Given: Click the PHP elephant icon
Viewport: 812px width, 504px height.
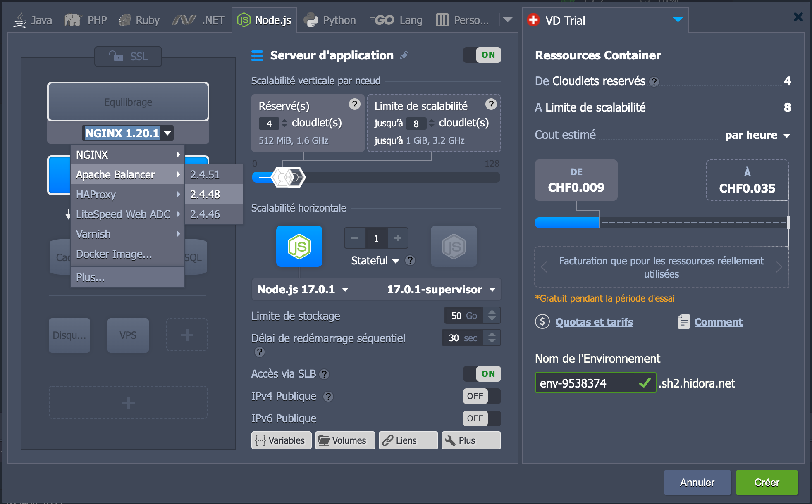Looking at the screenshot, I should (x=72, y=20).
